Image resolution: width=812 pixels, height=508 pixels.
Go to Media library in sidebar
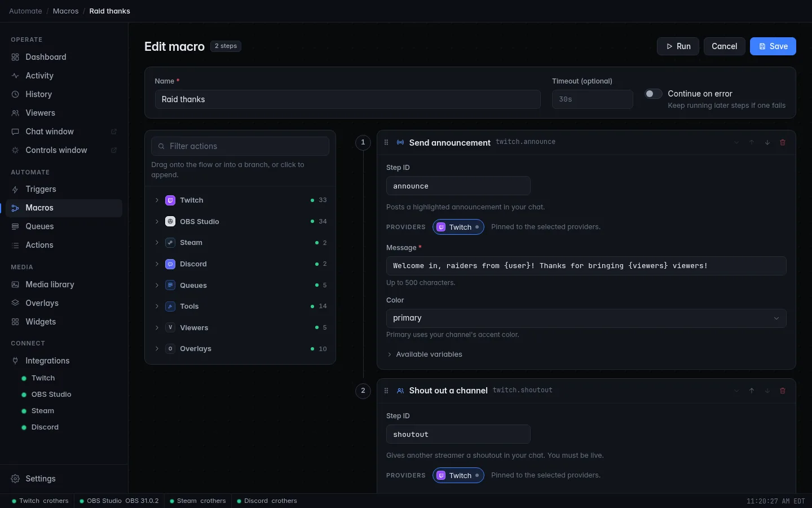click(64, 284)
